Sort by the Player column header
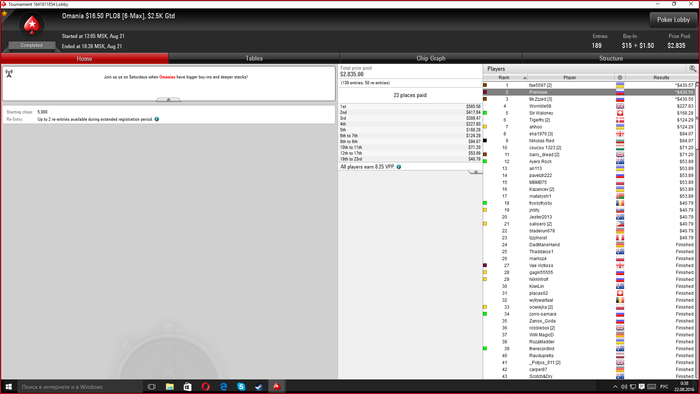The image size is (700, 394). click(x=570, y=78)
